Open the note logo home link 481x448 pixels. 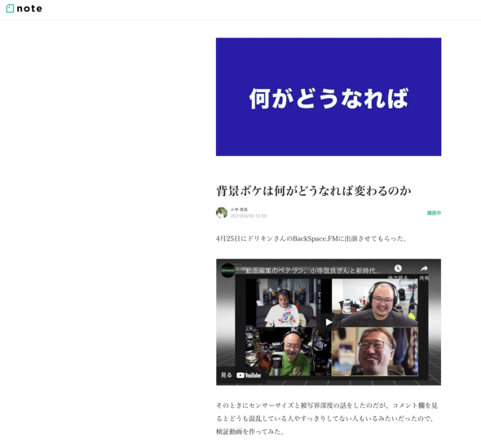pos(24,9)
